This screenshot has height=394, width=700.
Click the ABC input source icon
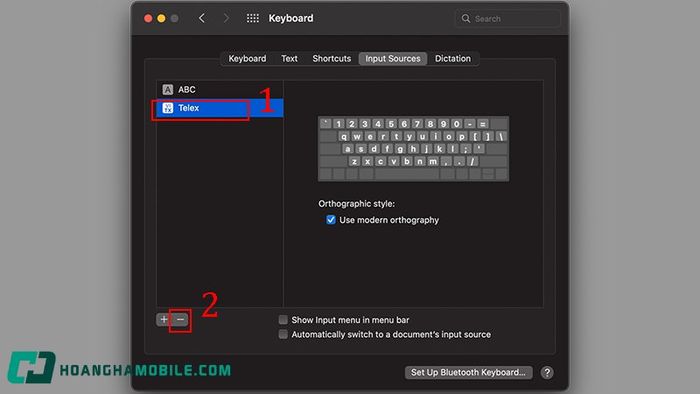167,90
